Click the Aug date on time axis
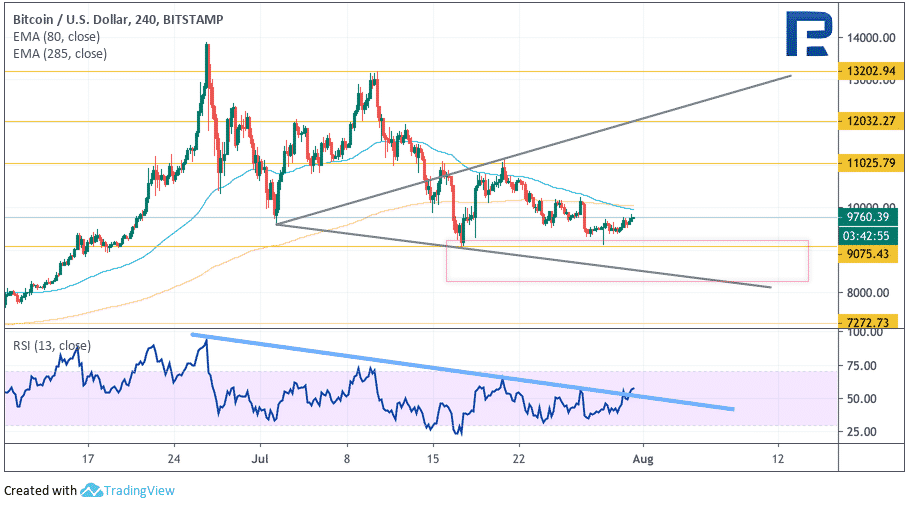 click(x=643, y=459)
